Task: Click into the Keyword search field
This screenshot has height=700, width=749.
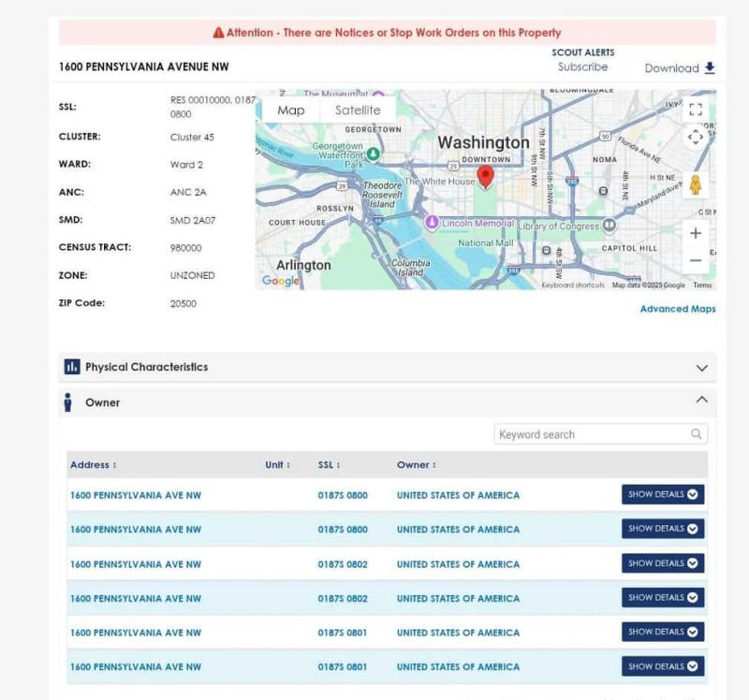Action: point(592,434)
